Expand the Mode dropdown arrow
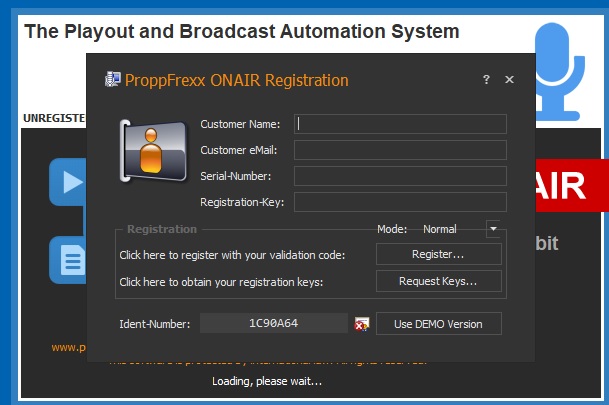 pyautogui.click(x=492, y=229)
